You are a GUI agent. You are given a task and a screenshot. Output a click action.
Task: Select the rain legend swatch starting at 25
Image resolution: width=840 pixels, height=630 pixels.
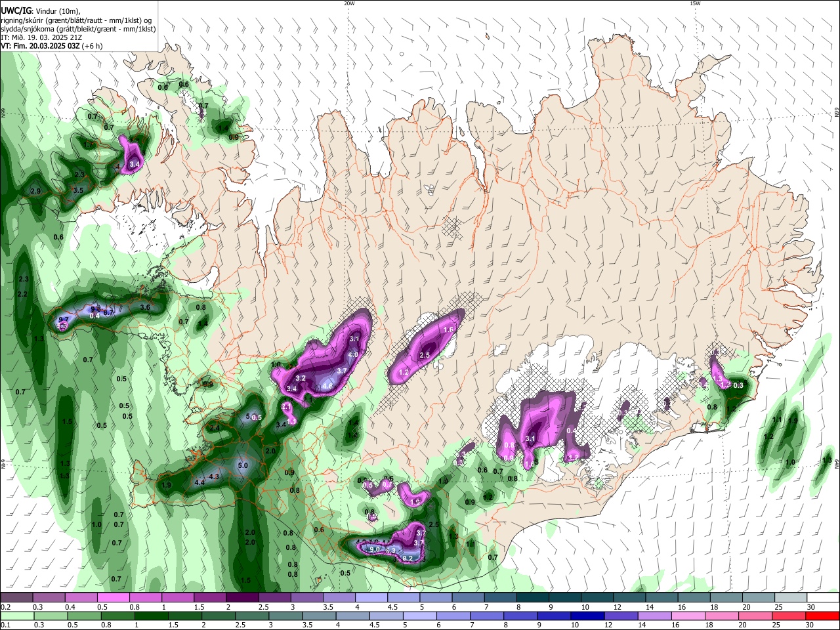(789, 616)
